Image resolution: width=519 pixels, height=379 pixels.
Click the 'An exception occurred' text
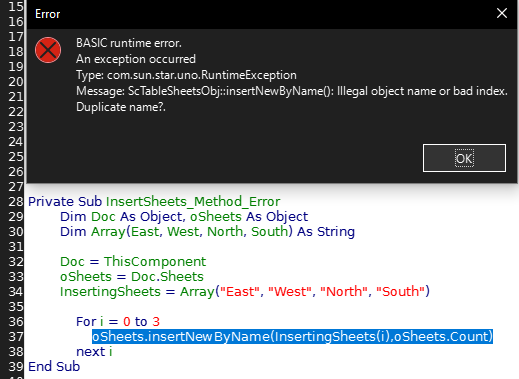[136, 59]
